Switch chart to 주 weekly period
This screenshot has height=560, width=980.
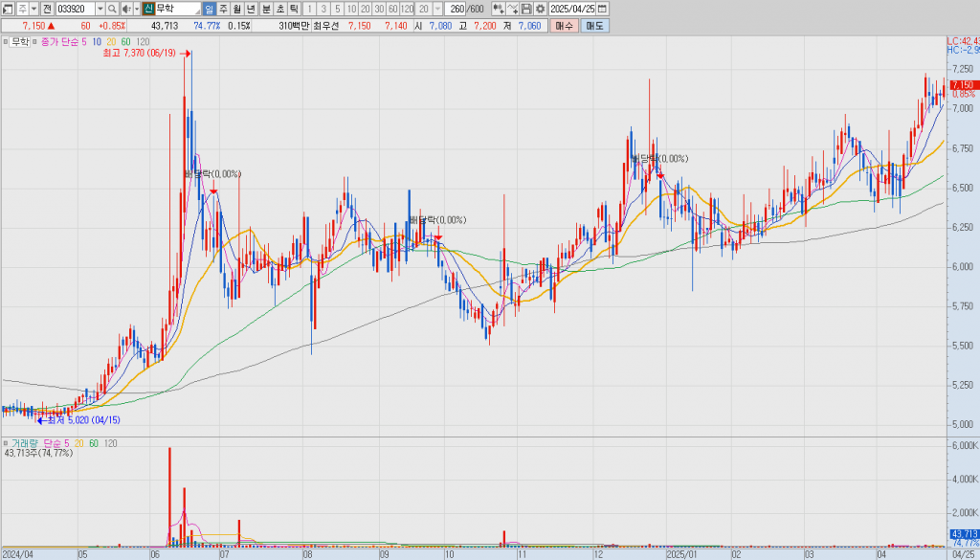(223, 9)
